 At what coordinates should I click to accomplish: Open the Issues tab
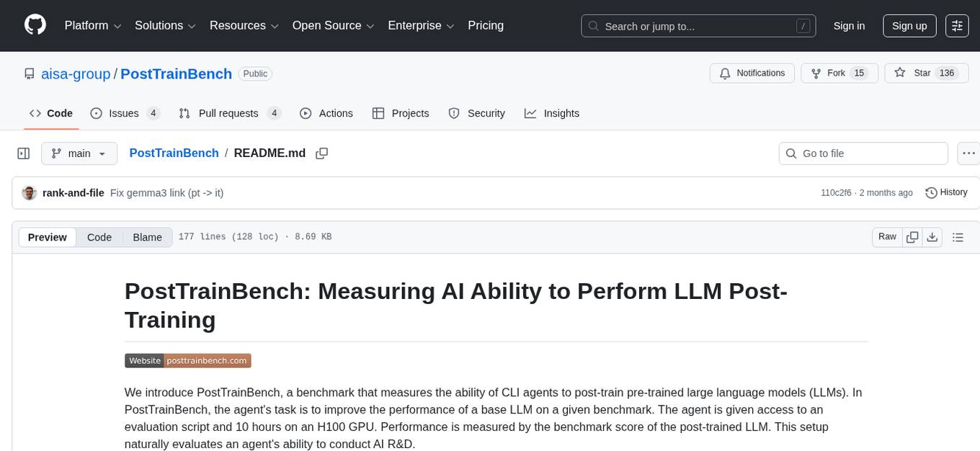(125, 113)
